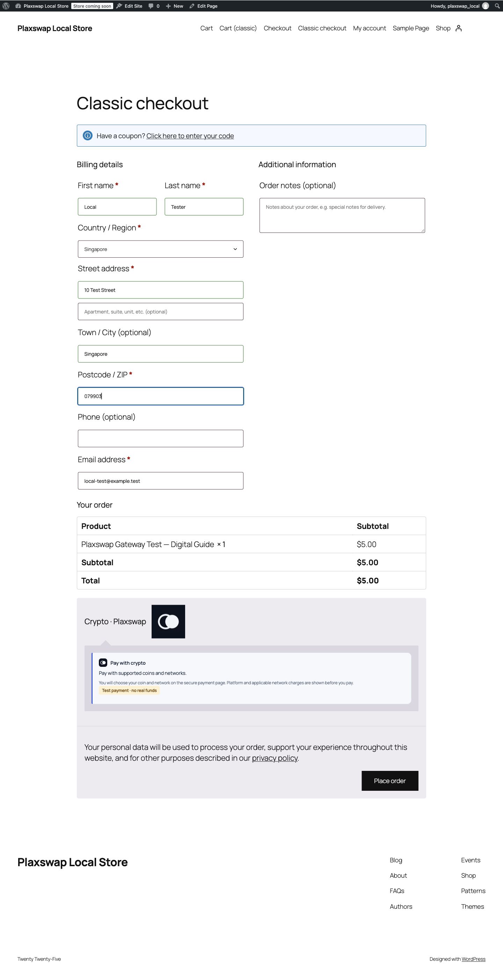Click here to enter your coupon code
Viewport: 503px width, 980px height.
click(x=190, y=136)
